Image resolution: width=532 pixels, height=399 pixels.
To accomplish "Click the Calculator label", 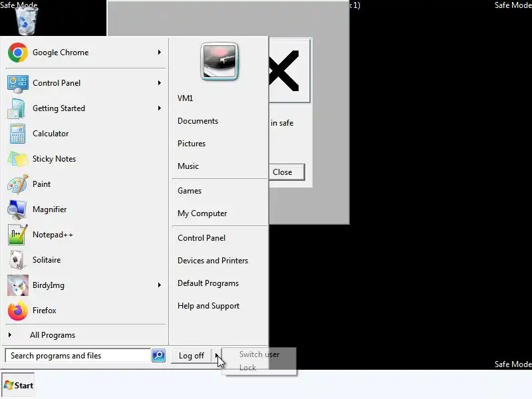I will [x=51, y=134].
